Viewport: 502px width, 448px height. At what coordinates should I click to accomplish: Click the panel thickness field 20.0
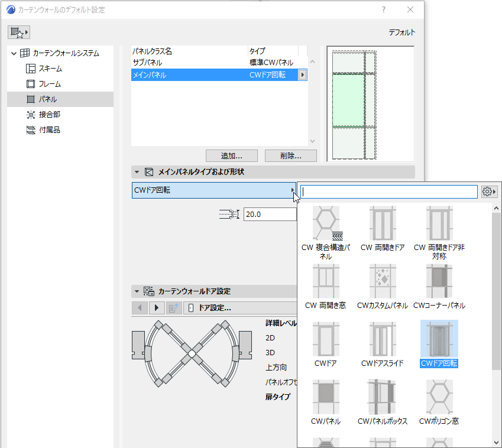pos(270,215)
